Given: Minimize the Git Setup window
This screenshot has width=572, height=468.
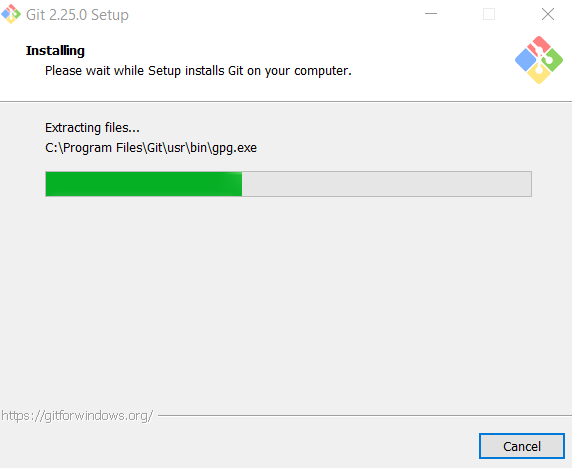Looking at the screenshot, I should click(x=431, y=14).
